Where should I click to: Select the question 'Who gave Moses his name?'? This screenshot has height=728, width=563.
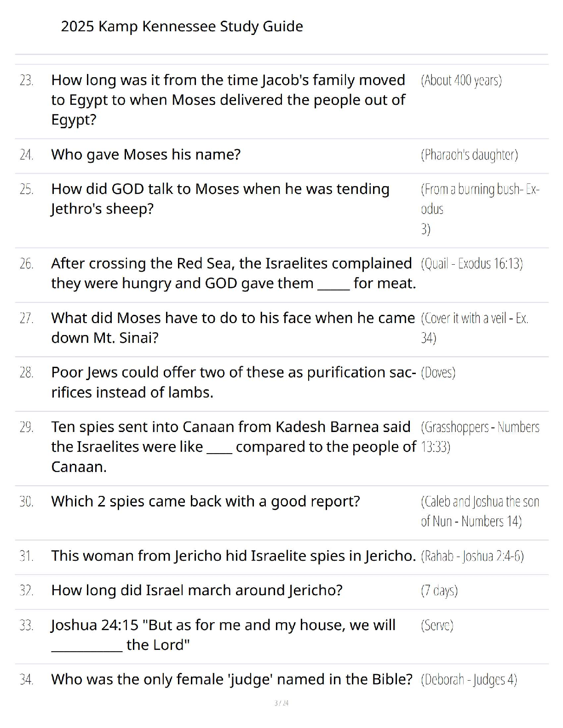point(146,154)
